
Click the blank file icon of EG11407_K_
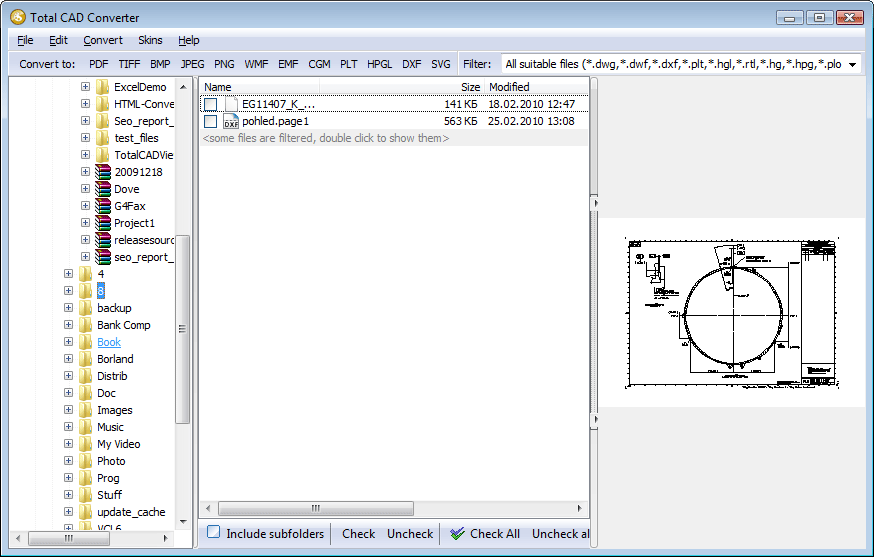click(x=231, y=104)
